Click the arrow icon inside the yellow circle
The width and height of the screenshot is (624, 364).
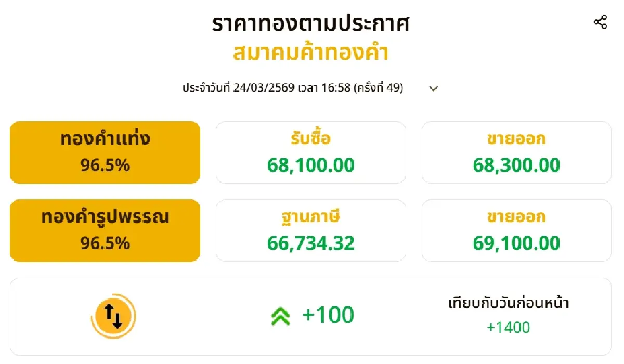(112, 315)
